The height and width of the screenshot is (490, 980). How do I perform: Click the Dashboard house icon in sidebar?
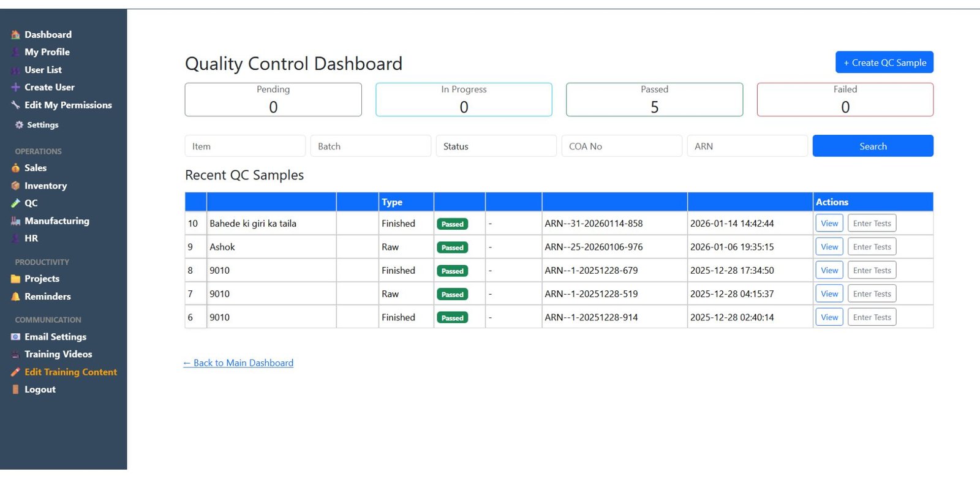point(15,35)
